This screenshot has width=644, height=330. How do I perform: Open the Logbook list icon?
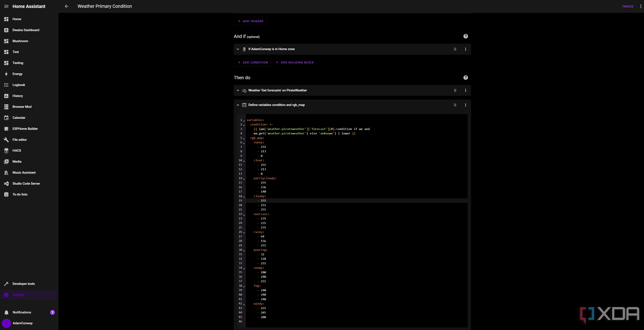click(6, 85)
